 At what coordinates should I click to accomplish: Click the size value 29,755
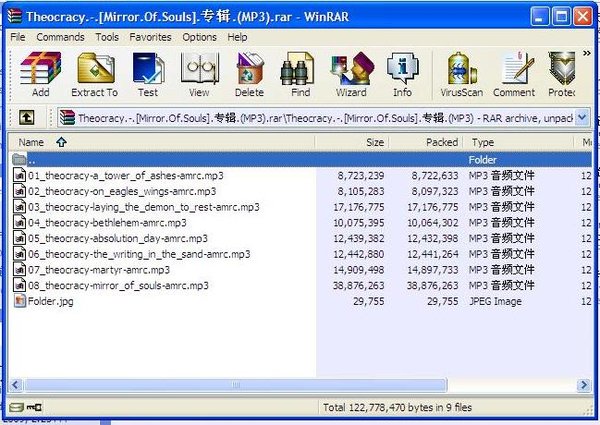point(368,301)
